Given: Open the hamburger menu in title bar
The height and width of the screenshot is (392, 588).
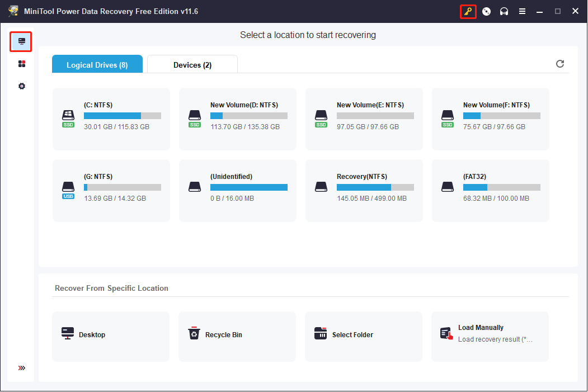Looking at the screenshot, I should click(x=522, y=11).
